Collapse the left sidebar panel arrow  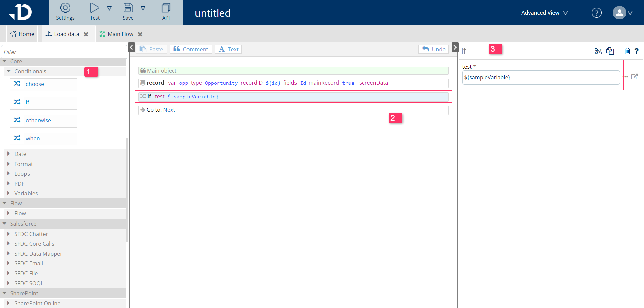132,48
